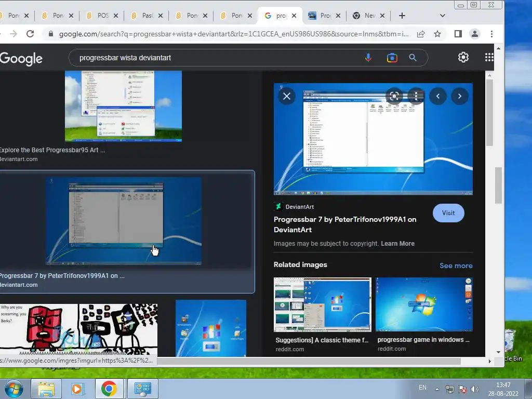
Task: Open the Action Center flag tray icon
Action: click(462, 389)
